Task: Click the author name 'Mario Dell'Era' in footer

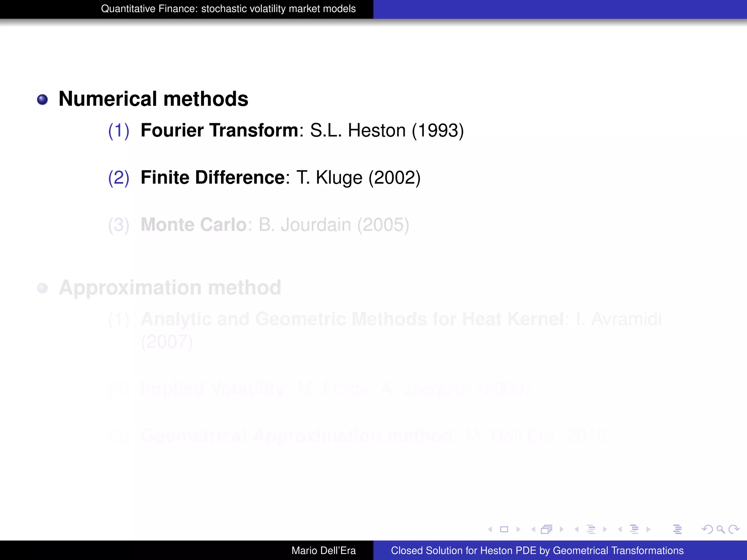Action: 324,551
